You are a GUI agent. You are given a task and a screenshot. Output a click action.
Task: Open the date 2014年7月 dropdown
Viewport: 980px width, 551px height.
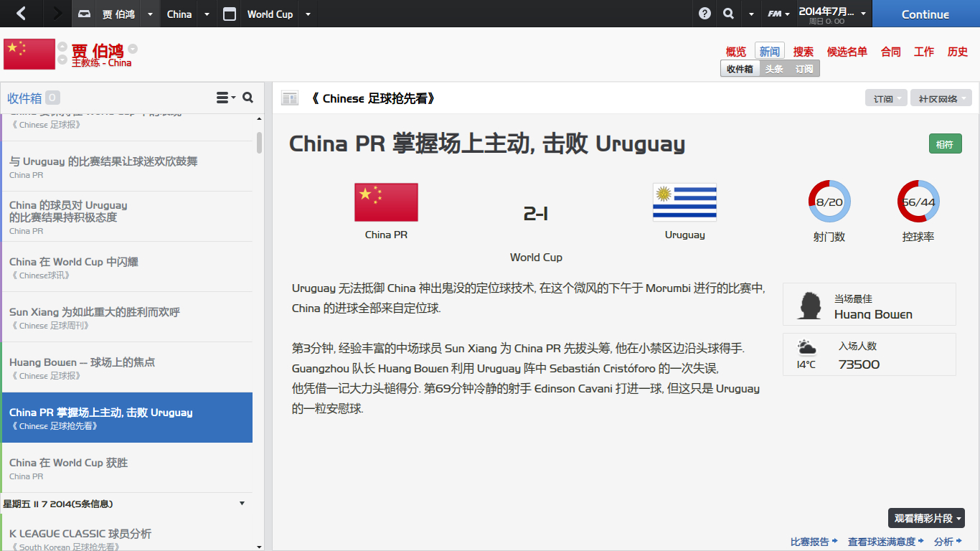pyautogui.click(x=832, y=14)
